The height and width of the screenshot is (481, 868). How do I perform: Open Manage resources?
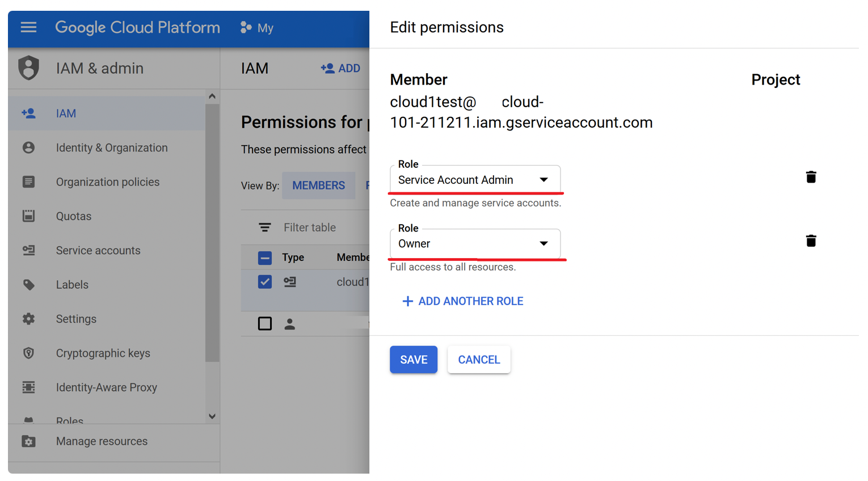coord(113,441)
